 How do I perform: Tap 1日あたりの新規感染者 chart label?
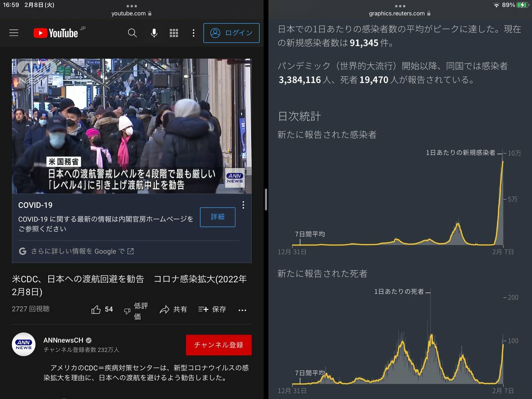[461, 153]
